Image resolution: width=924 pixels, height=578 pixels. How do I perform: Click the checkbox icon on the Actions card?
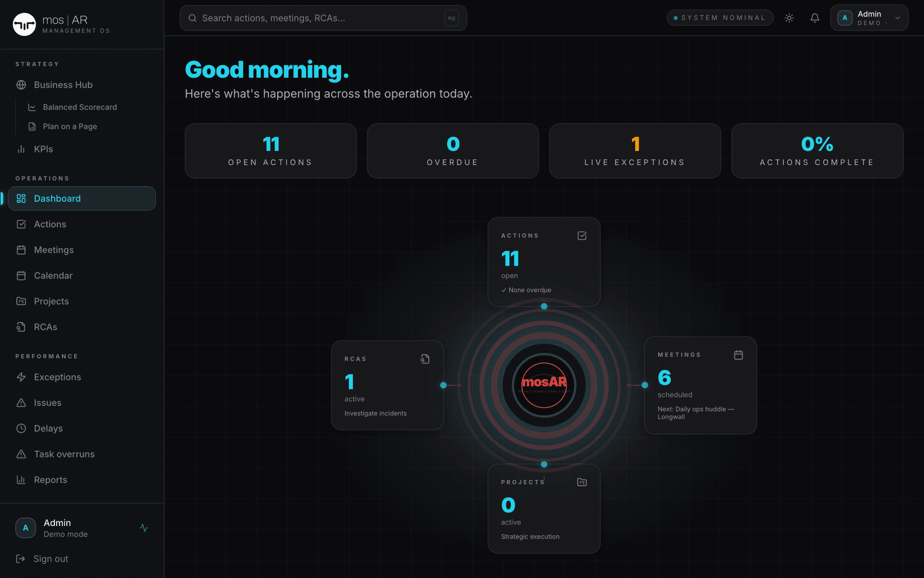[582, 236]
